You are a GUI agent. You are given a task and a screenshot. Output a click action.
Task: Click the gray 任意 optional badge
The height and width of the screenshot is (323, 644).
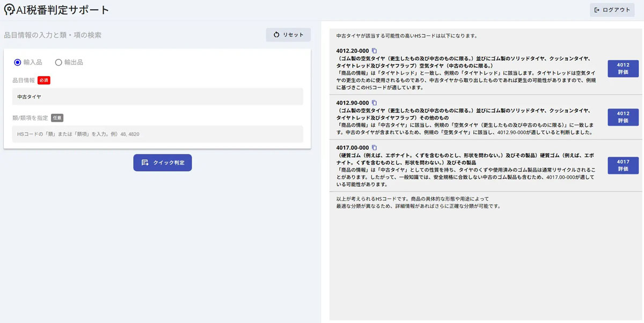[x=57, y=118]
